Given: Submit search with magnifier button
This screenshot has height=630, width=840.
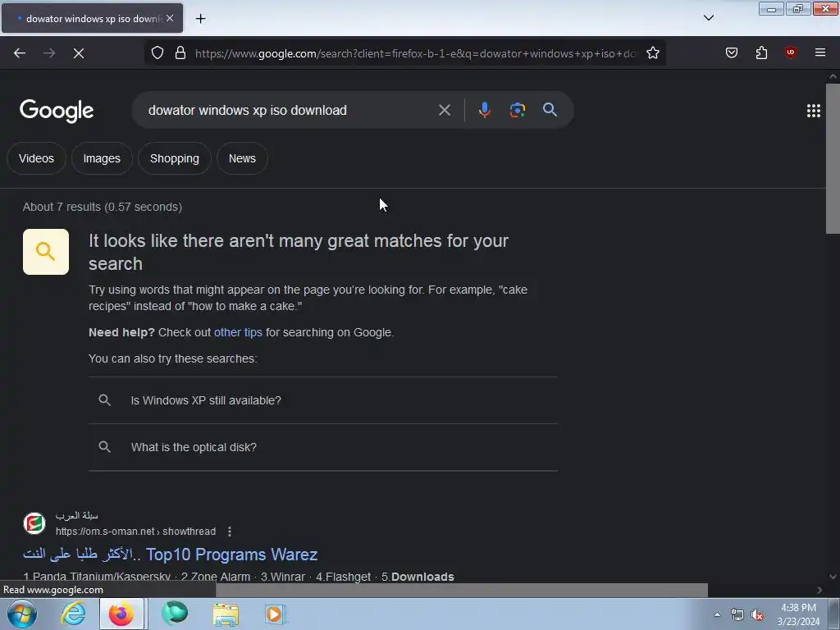Looking at the screenshot, I should (550, 110).
